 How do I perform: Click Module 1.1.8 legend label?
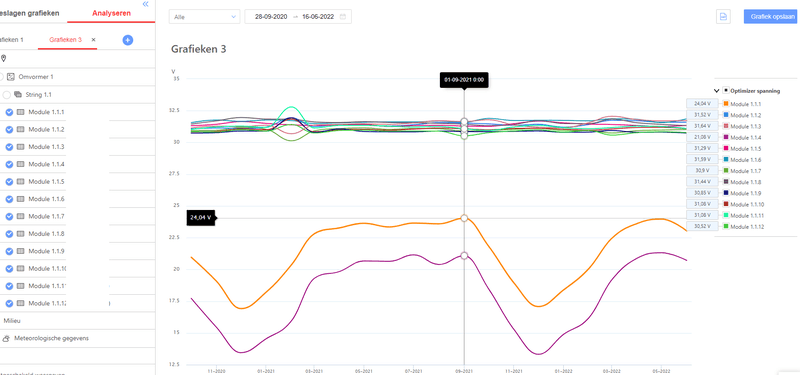pyautogui.click(x=745, y=182)
